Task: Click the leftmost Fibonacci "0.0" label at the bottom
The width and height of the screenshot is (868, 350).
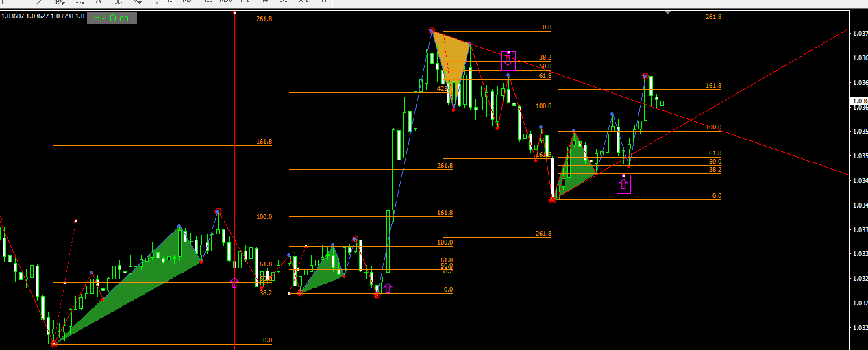Action: point(268,340)
